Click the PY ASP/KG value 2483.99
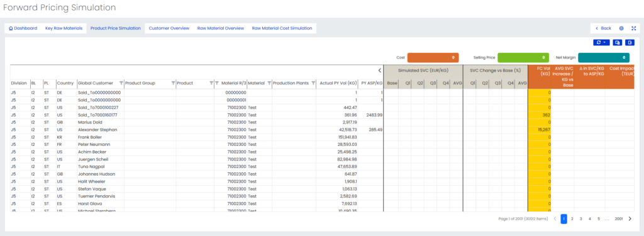The image size is (644, 236). tap(375, 115)
